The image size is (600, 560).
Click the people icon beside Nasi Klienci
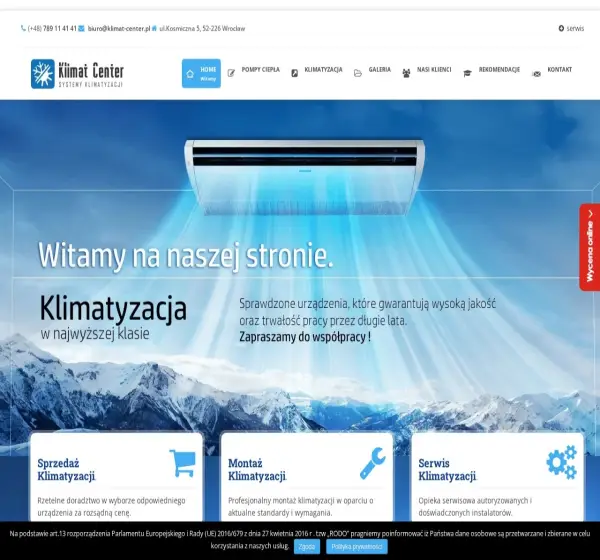pyautogui.click(x=406, y=73)
